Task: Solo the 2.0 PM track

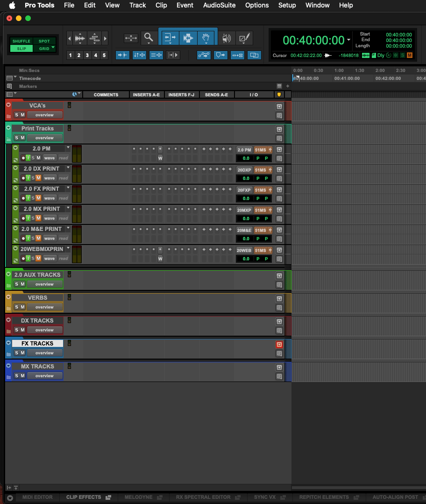Action: 33,158
